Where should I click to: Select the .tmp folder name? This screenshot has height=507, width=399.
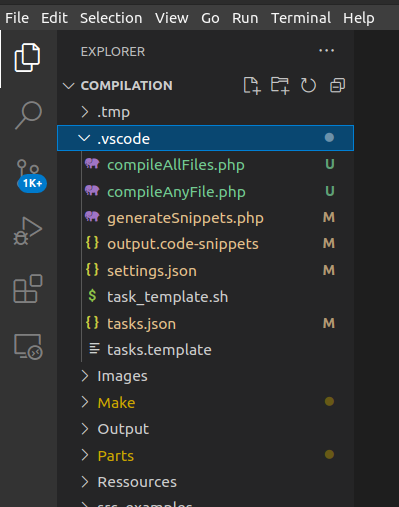pyautogui.click(x=113, y=112)
